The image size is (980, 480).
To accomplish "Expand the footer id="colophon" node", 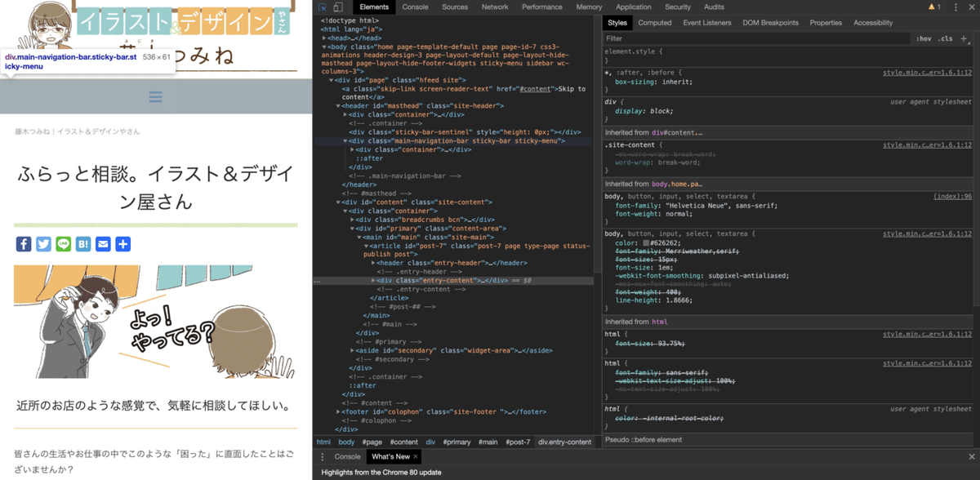I will click(339, 411).
